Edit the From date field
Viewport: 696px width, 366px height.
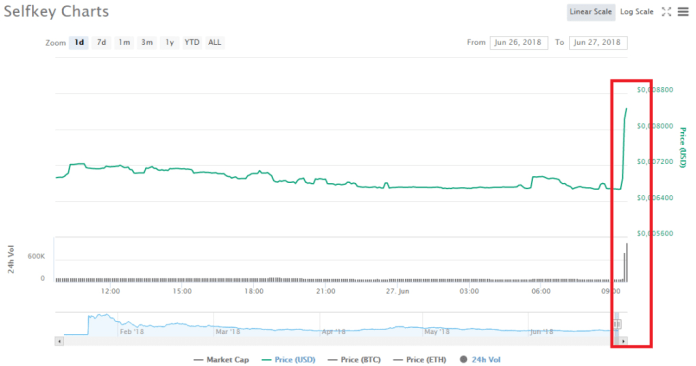519,43
